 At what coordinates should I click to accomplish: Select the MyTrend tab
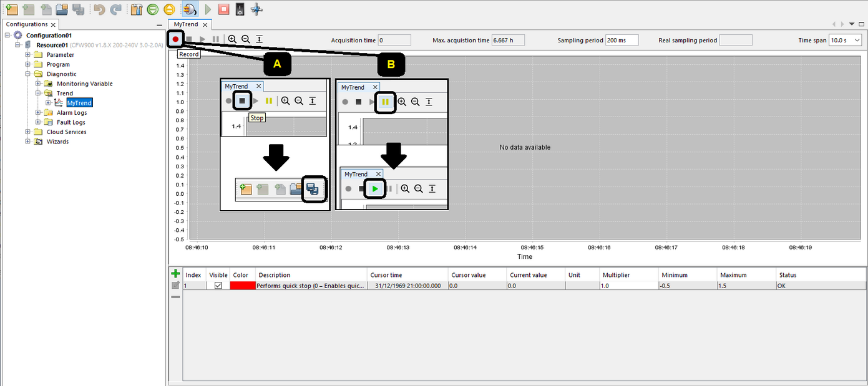(185, 24)
